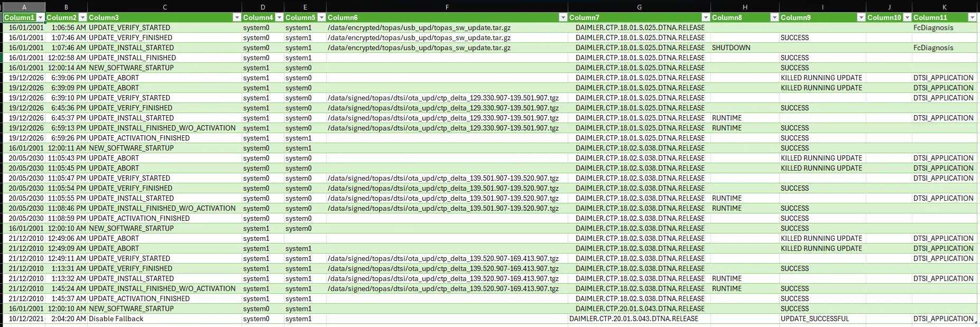Select the DAIMLER release cell in Disable Fallback row
This screenshot has height=327, width=980.
coord(639,319)
